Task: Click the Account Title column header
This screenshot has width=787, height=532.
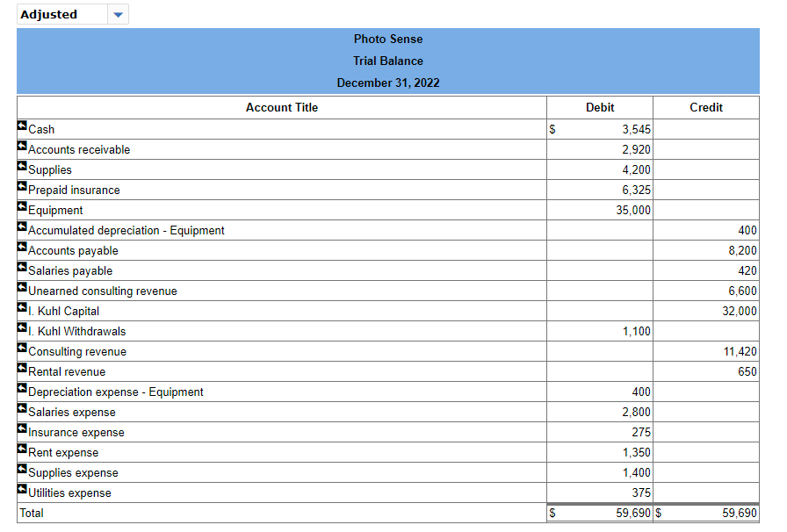Action: [282, 107]
